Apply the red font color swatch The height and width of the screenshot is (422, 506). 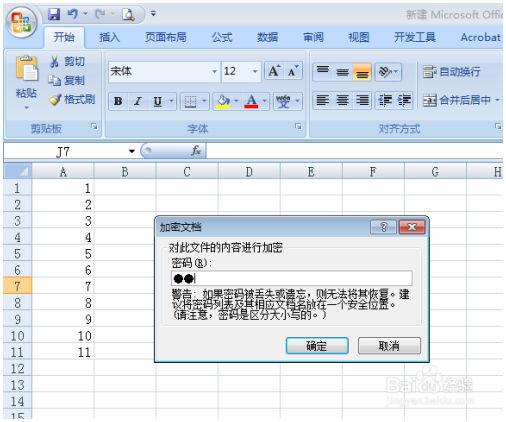click(252, 101)
